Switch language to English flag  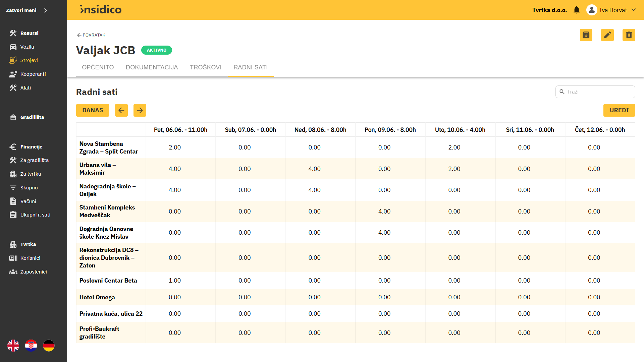pyautogui.click(x=13, y=346)
